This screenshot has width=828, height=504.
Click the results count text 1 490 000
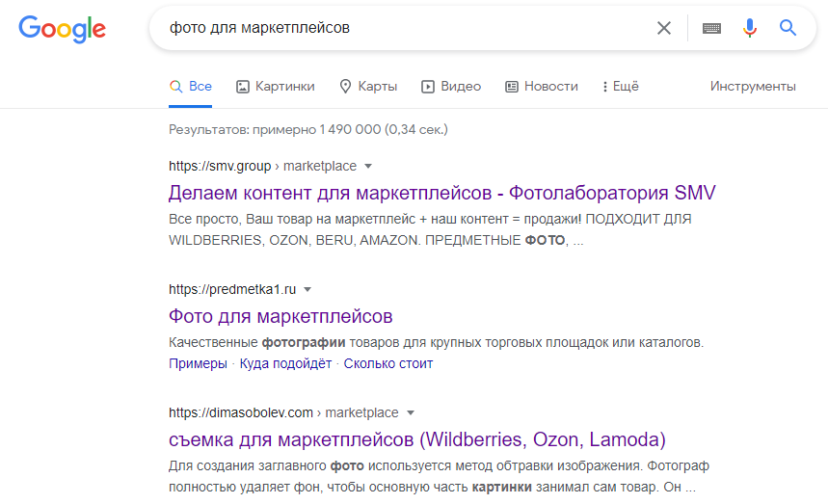[350, 130]
